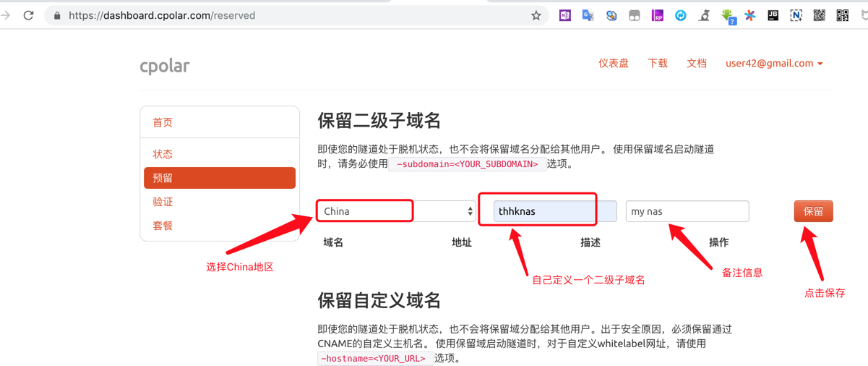Select the 预留 sidebar item
Viewport: 868px width, 366px height.
click(x=220, y=178)
